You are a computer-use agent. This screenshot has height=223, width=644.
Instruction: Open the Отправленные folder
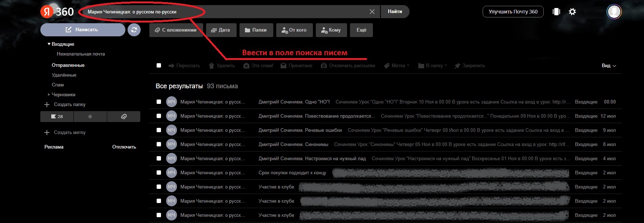(x=68, y=65)
